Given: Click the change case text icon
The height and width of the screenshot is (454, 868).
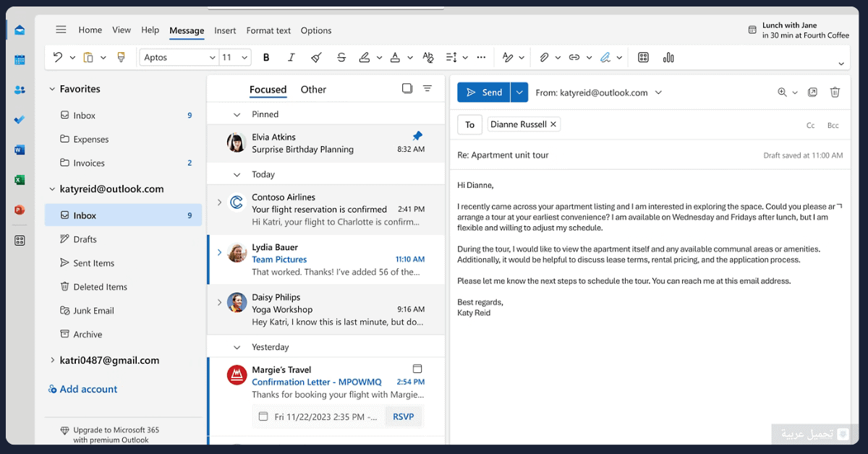Looking at the screenshot, I should tap(427, 57).
